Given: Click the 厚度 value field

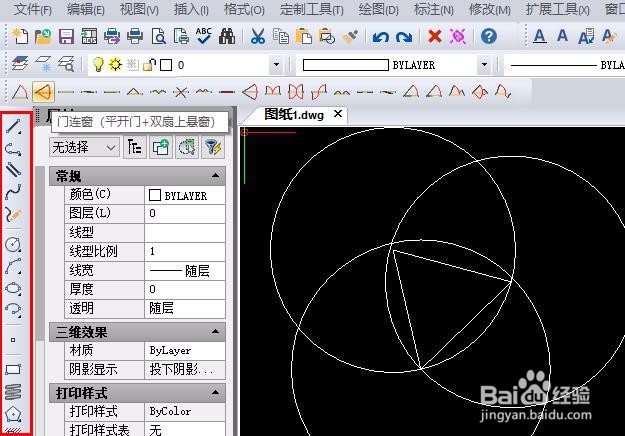Looking at the screenshot, I should (185, 289).
